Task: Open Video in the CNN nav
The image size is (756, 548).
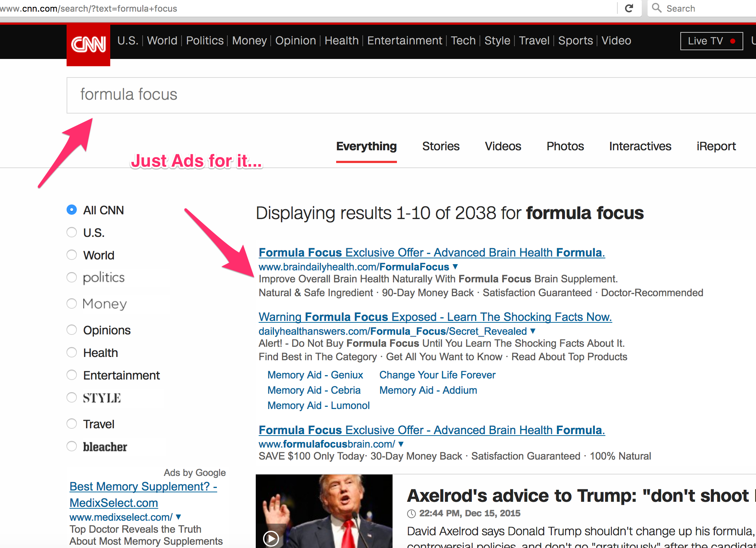Action: point(616,40)
